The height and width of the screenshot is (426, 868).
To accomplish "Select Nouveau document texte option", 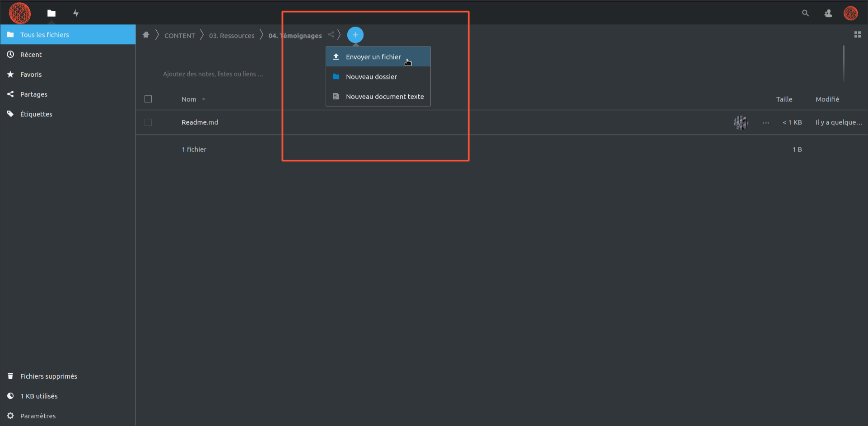I will tap(384, 97).
